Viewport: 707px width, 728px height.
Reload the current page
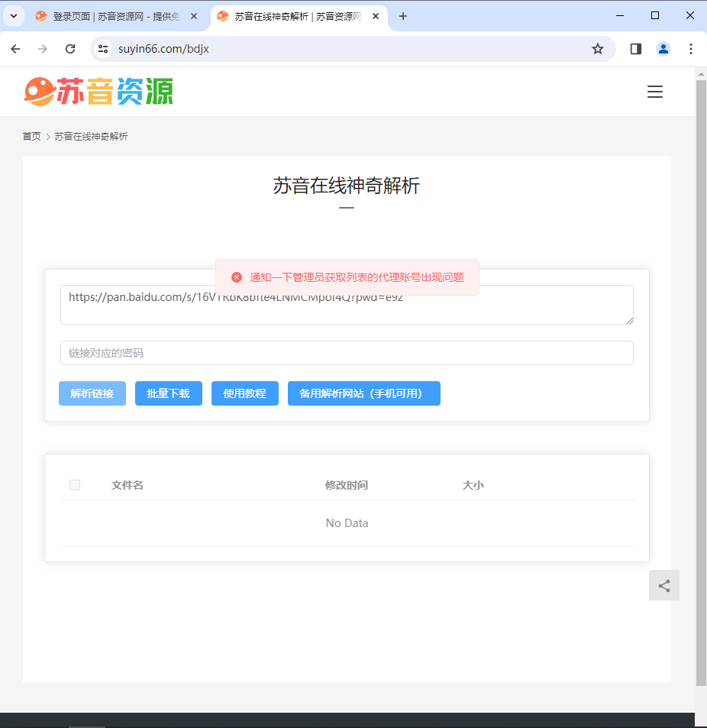(70, 49)
